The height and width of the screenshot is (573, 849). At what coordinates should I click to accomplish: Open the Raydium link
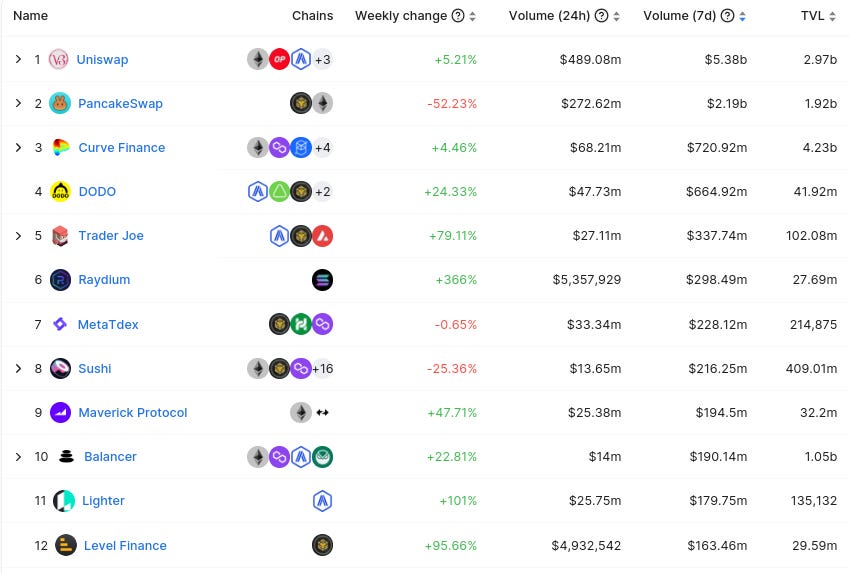tap(104, 280)
